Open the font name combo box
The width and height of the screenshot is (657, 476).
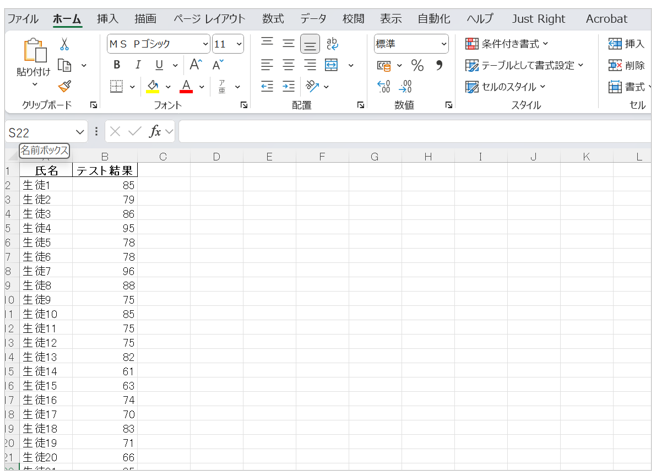coord(158,44)
